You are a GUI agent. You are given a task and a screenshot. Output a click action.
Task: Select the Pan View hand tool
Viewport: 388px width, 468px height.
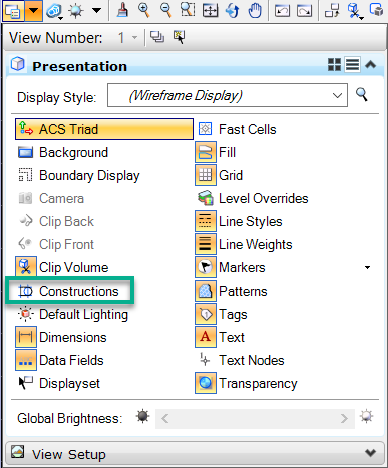255,10
